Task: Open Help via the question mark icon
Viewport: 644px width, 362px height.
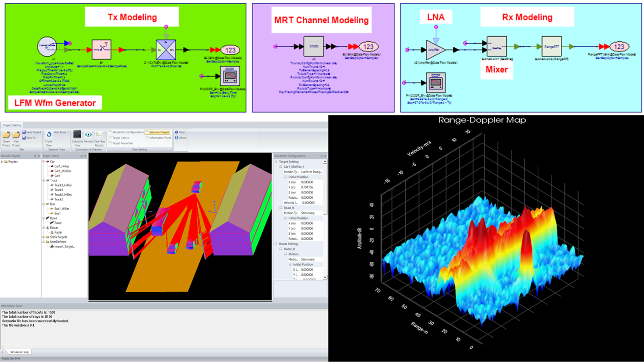Action: coord(176,132)
